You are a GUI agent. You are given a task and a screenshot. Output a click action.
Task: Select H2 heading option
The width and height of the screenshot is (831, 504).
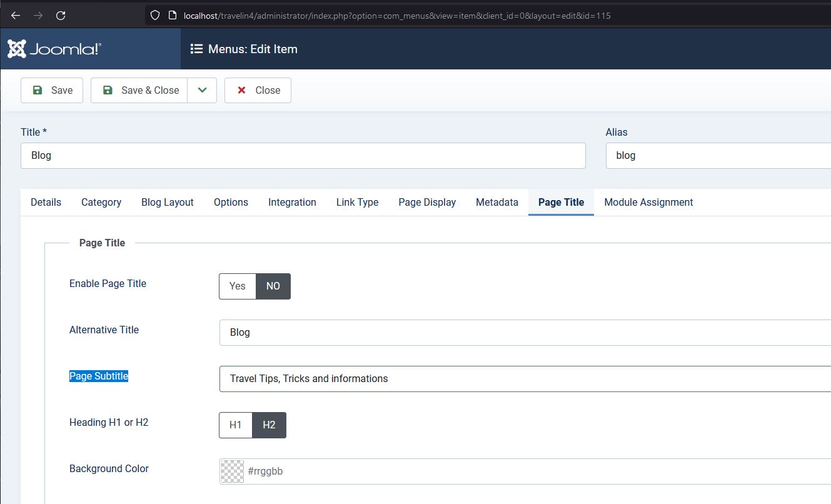click(x=269, y=425)
